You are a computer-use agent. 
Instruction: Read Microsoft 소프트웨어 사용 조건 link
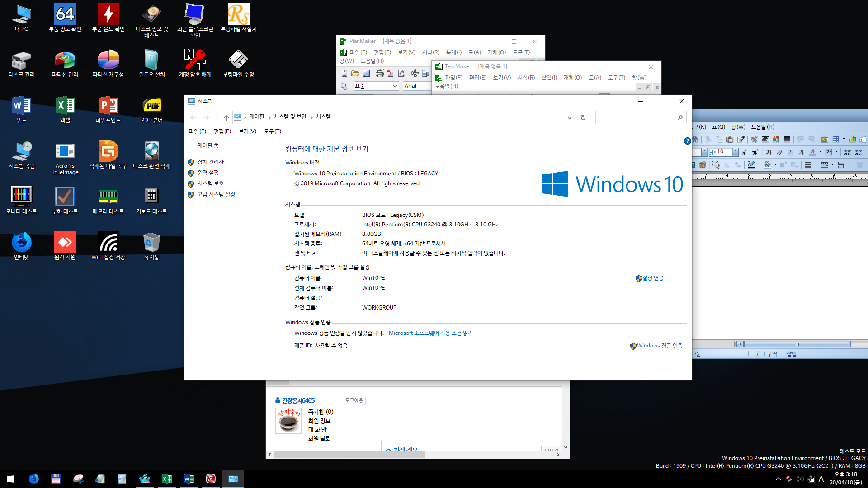coord(431,333)
